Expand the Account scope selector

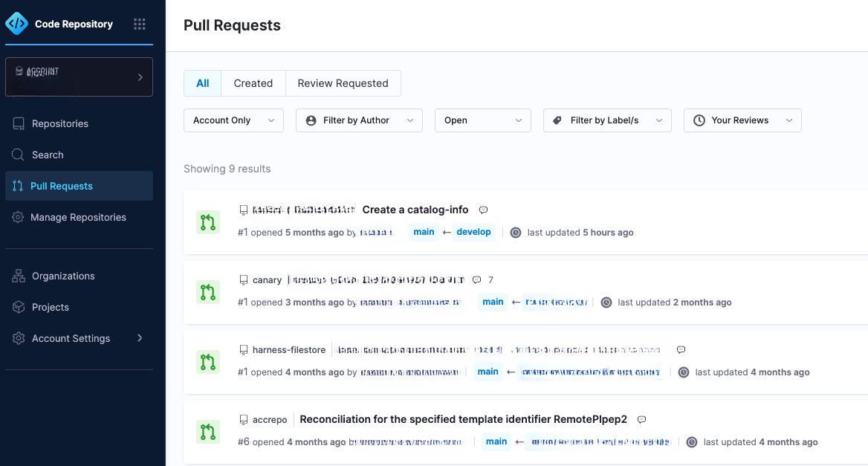79,77
